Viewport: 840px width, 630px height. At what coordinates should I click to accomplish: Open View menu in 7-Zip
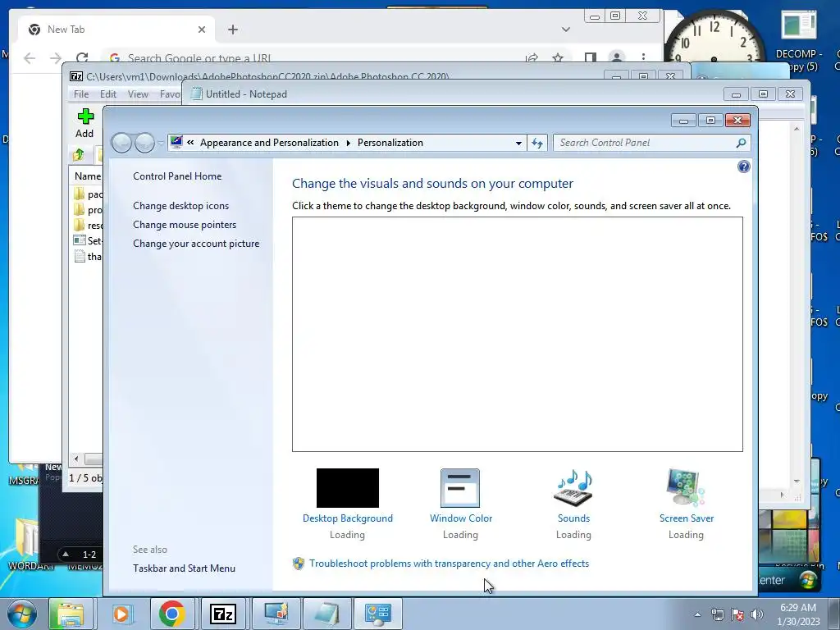pos(138,94)
